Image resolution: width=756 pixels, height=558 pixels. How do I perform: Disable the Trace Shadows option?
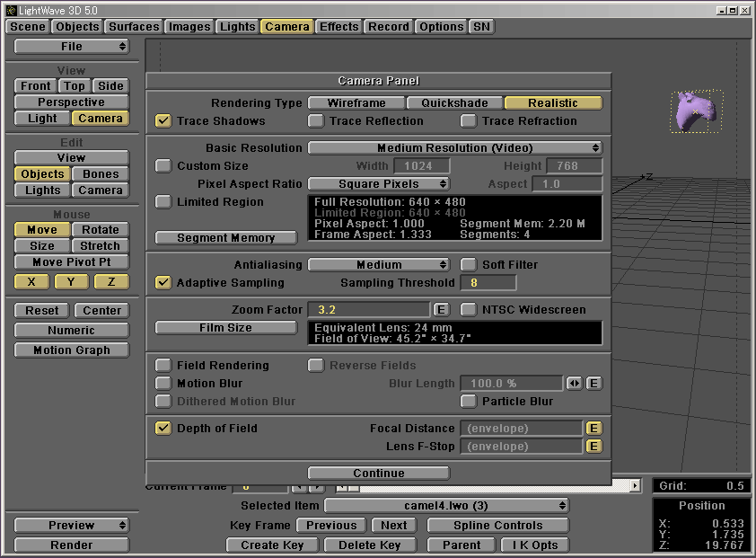163,121
